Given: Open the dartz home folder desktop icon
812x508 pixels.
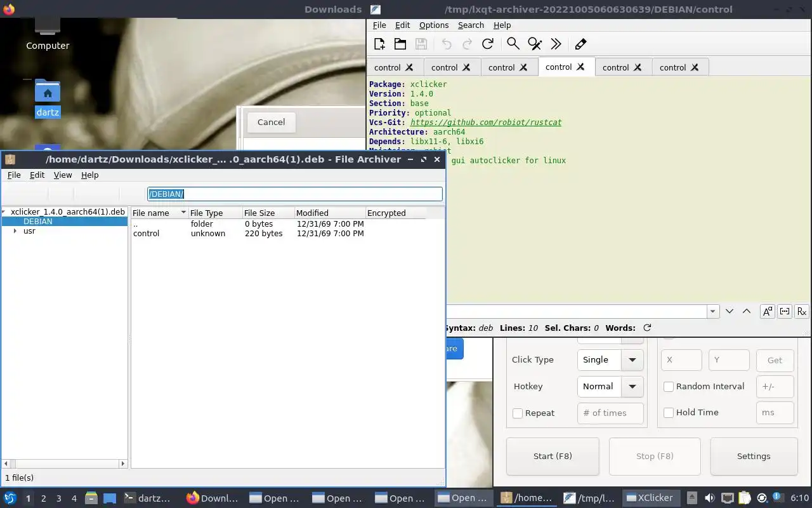Looking at the screenshot, I should tap(48, 100).
